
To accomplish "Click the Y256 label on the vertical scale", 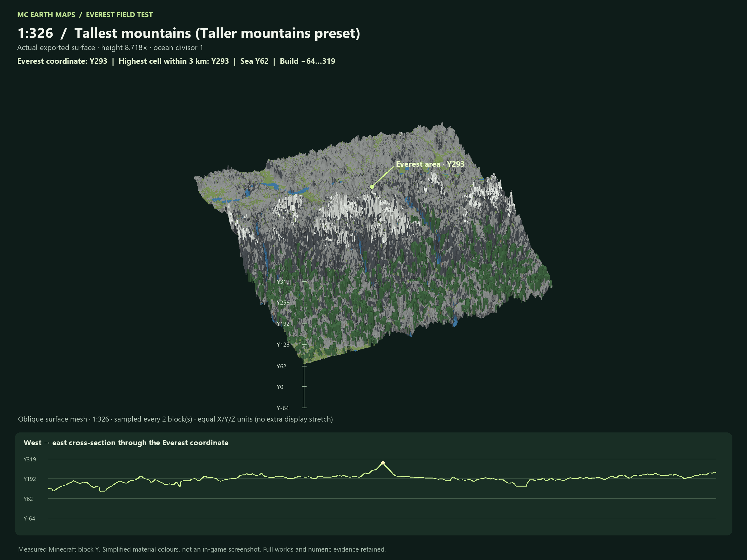I will click(x=283, y=302).
